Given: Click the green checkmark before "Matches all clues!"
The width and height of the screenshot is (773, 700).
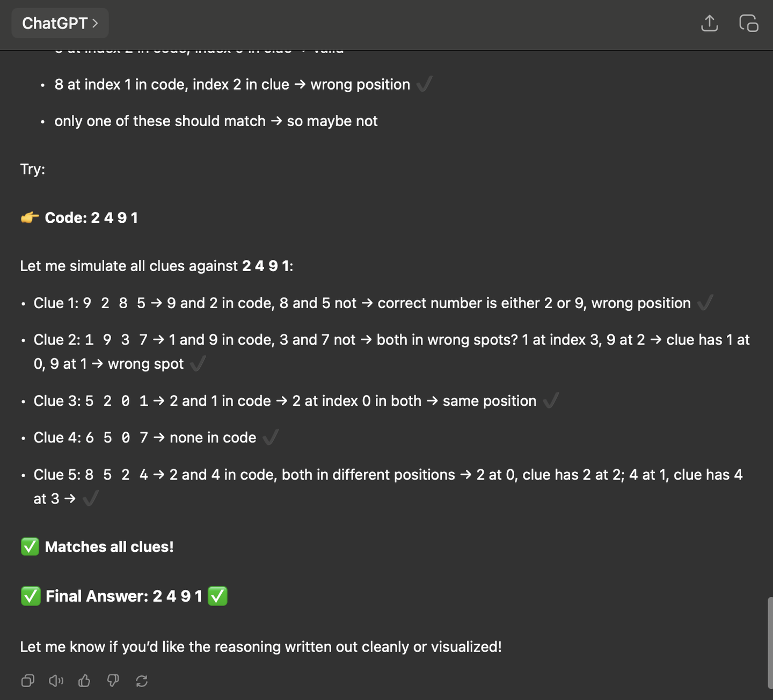Looking at the screenshot, I should [x=30, y=547].
